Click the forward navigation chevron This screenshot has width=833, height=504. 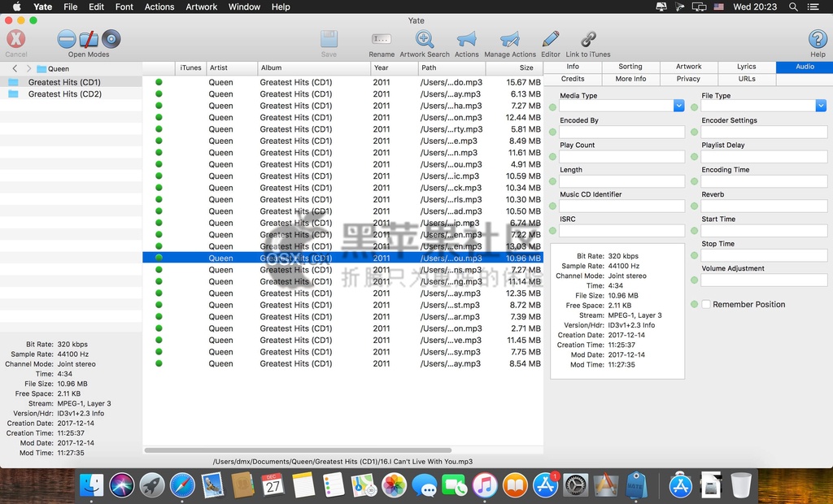click(x=28, y=68)
